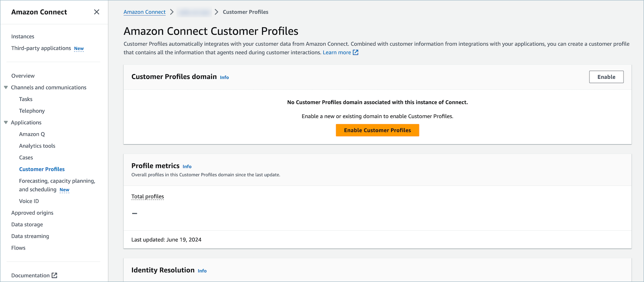This screenshot has height=282, width=644.
Task: Close the Amazon Connect sidebar panel
Action: [x=97, y=12]
